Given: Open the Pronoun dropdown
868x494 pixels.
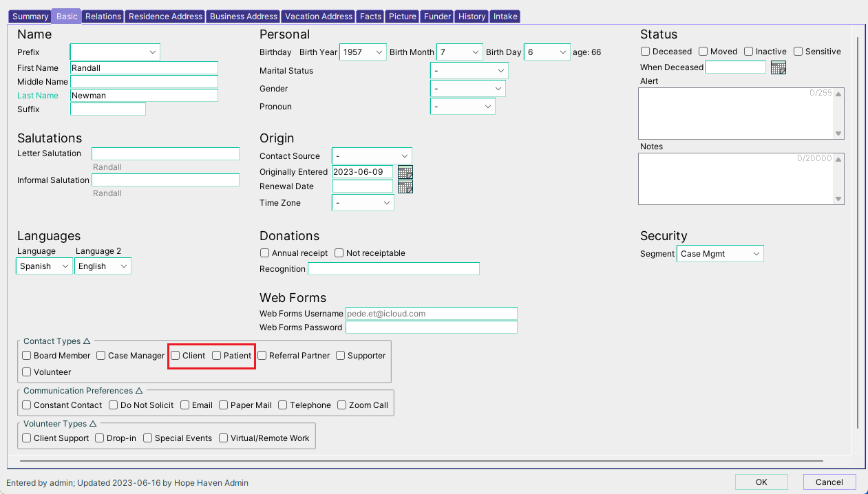Looking at the screenshot, I should pyautogui.click(x=463, y=107).
